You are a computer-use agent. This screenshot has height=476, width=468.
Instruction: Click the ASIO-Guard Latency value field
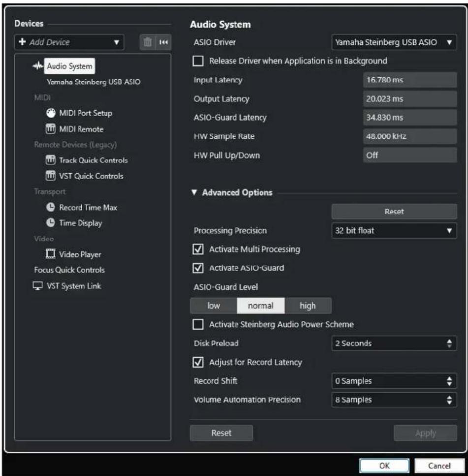(x=409, y=118)
